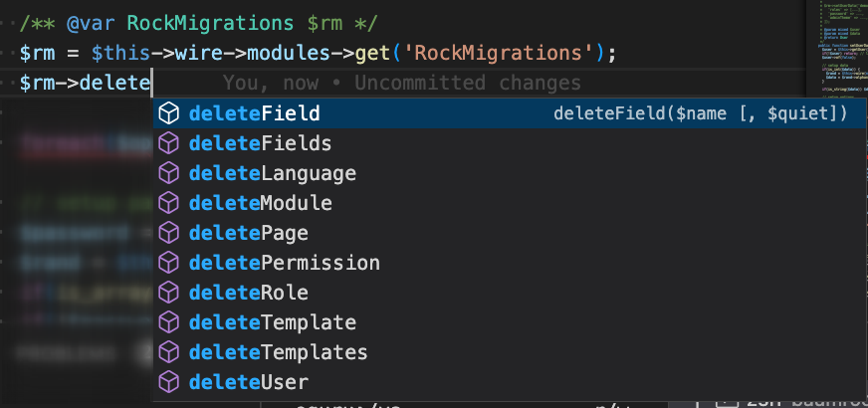This screenshot has height=408, width=868.
Task: Choose deleteTemplates from the suggestions
Action: click(278, 352)
